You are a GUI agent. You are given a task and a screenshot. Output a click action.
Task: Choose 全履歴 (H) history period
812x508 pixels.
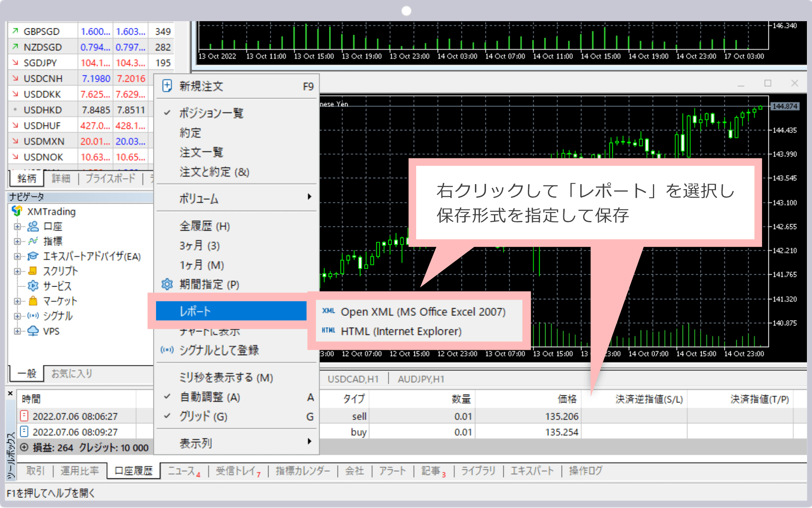click(x=205, y=226)
